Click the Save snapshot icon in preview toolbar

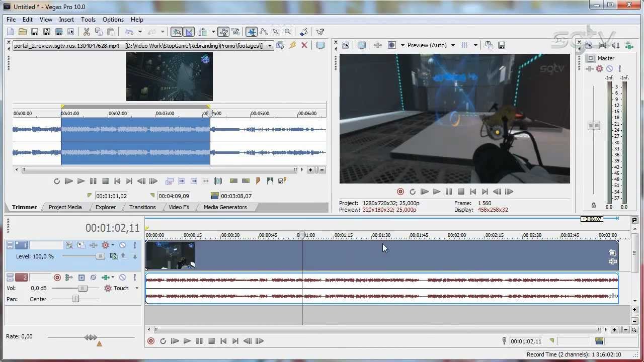pos(502,45)
